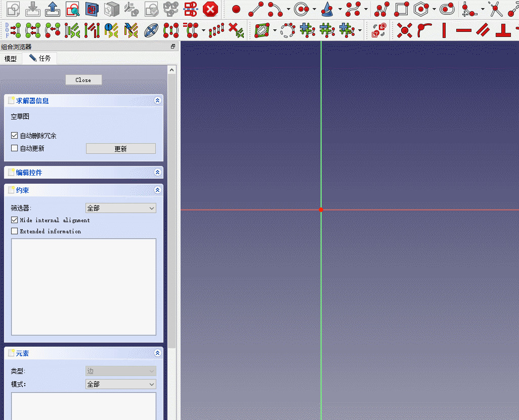Screen dimensions: 519x420
Task: Apply the coincident constraint tool
Action: click(404, 30)
